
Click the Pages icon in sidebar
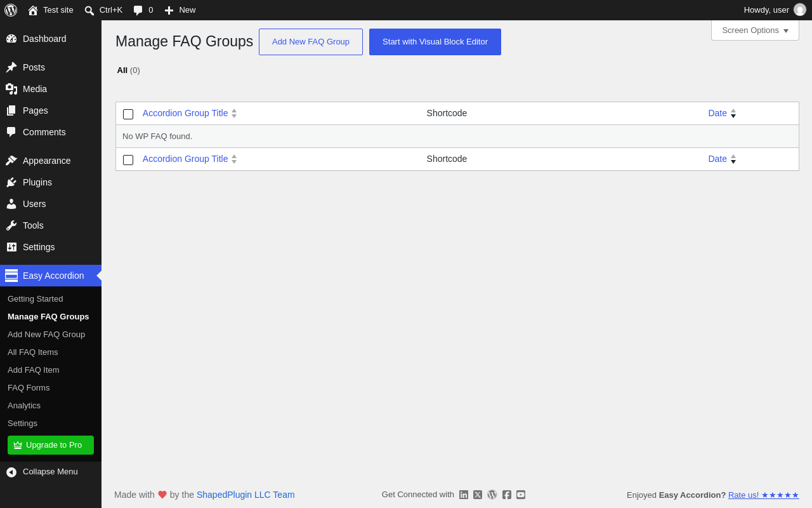tap(11, 110)
